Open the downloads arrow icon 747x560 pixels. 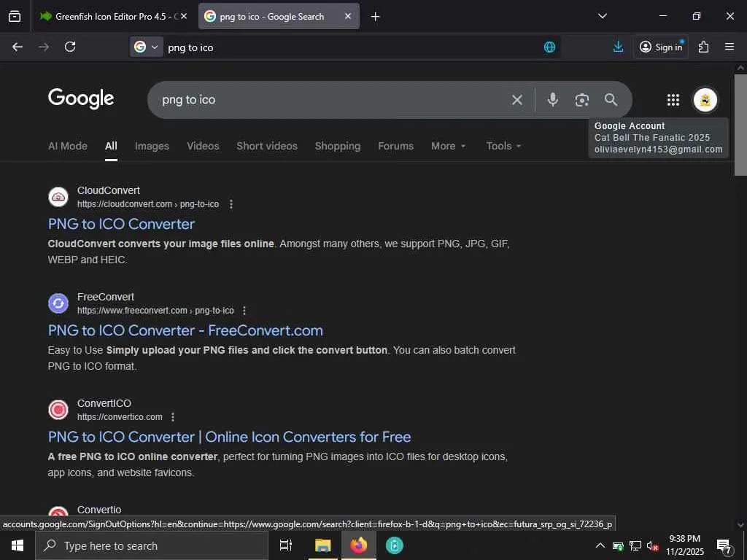[x=618, y=47]
